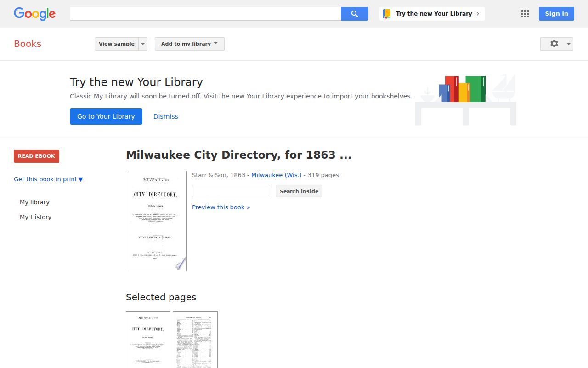Click the Selected pages heading

[x=161, y=297]
